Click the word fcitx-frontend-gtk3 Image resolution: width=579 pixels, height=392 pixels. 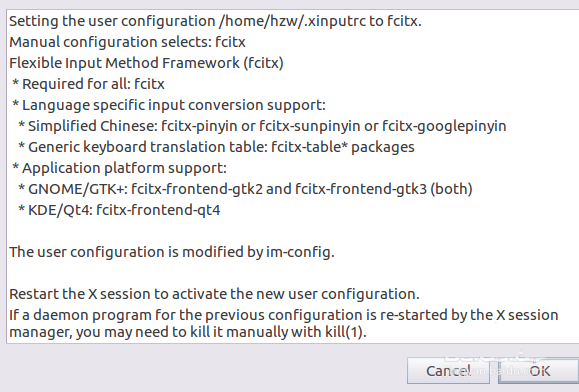[361, 189]
